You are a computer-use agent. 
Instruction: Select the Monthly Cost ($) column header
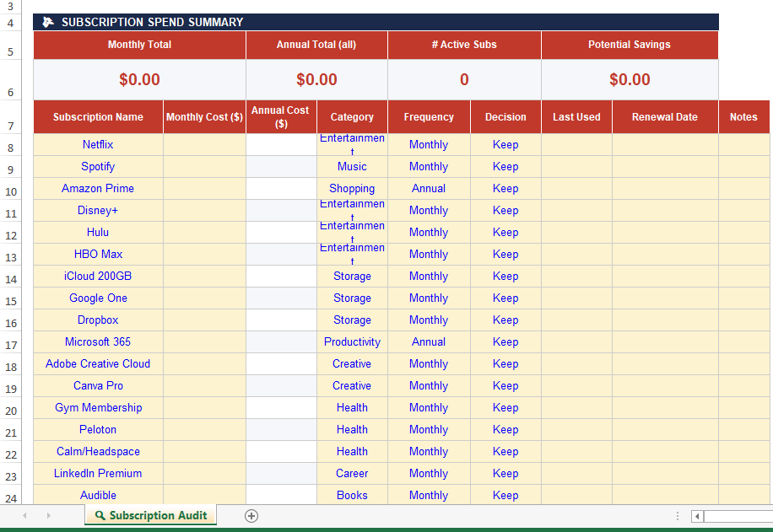pos(204,117)
